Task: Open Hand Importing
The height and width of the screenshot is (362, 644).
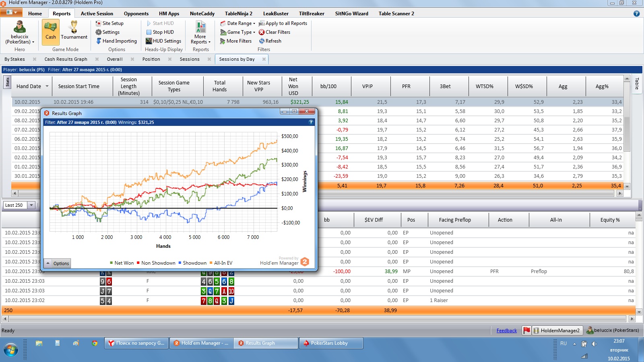Action: (116, 41)
